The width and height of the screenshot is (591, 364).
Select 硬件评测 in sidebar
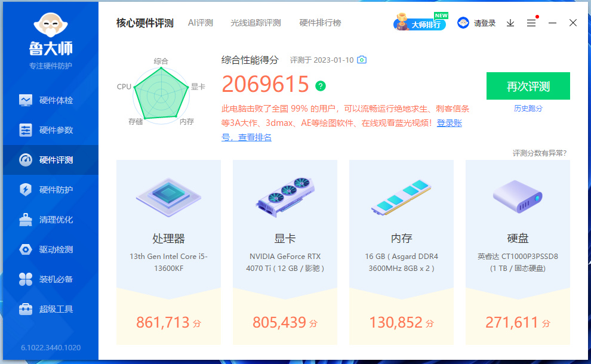[51, 160]
